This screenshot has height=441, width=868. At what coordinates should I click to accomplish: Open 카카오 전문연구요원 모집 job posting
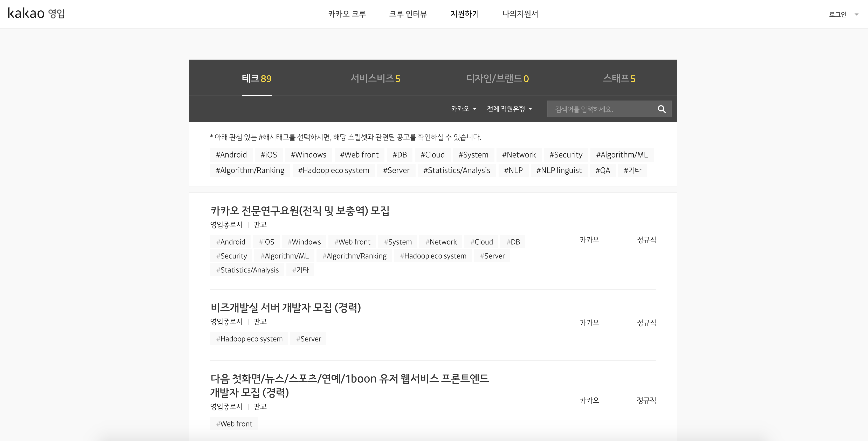pos(300,211)
